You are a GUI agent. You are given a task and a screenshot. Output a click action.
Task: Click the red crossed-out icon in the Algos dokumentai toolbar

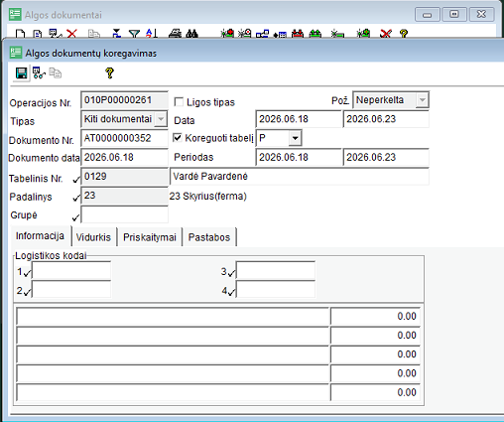pos(386,34)
